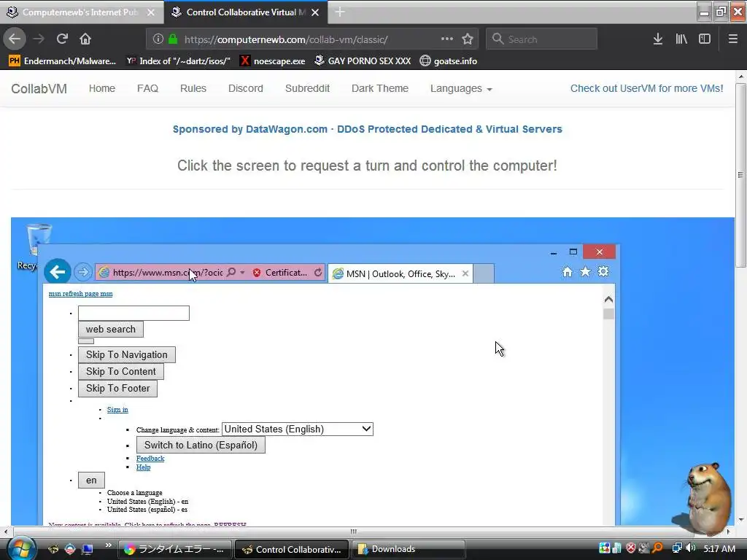Switch to Dark Theme
This screenshot has width=747, height=560.
pos(379,88)
